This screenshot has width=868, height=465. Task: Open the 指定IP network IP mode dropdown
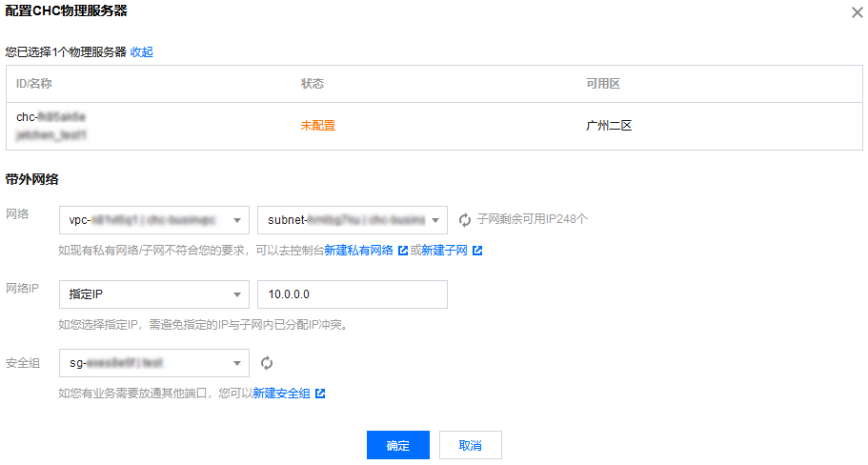pos(153,295)
